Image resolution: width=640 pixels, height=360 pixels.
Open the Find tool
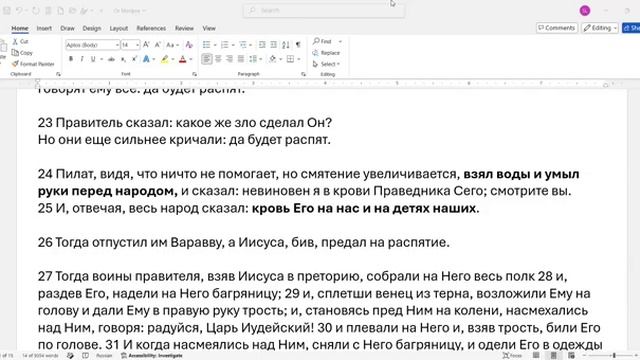pos(322,41)
